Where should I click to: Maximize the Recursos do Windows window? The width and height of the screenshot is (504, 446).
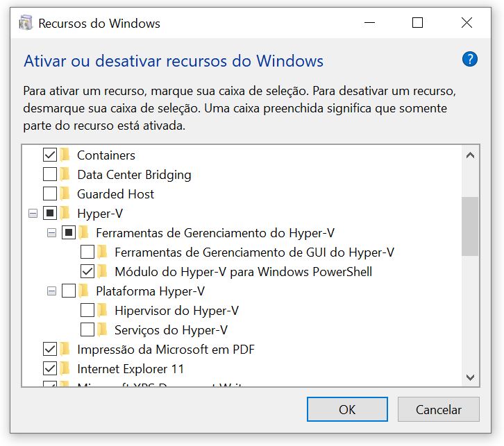click(x=417, y=23)
